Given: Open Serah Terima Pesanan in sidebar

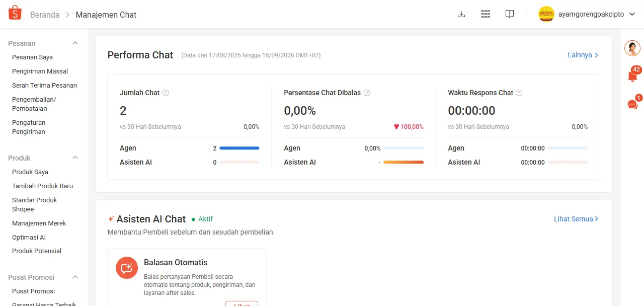Looking at the screenshot, I should [x=44, y=86].
